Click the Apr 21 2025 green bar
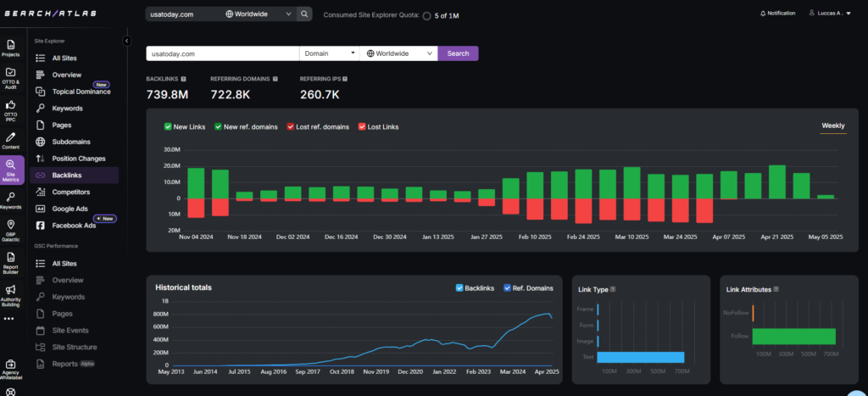 777,181
